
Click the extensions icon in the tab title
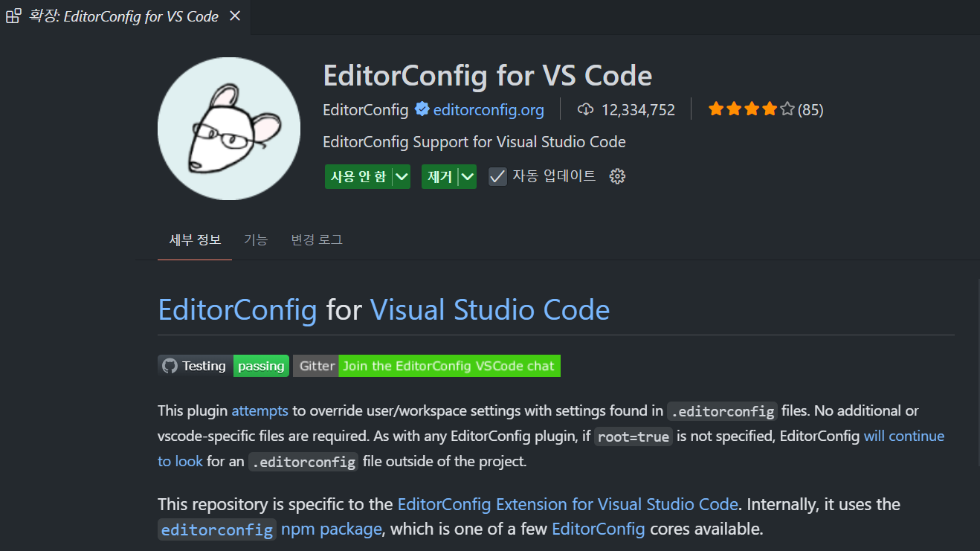click(13, 16)
